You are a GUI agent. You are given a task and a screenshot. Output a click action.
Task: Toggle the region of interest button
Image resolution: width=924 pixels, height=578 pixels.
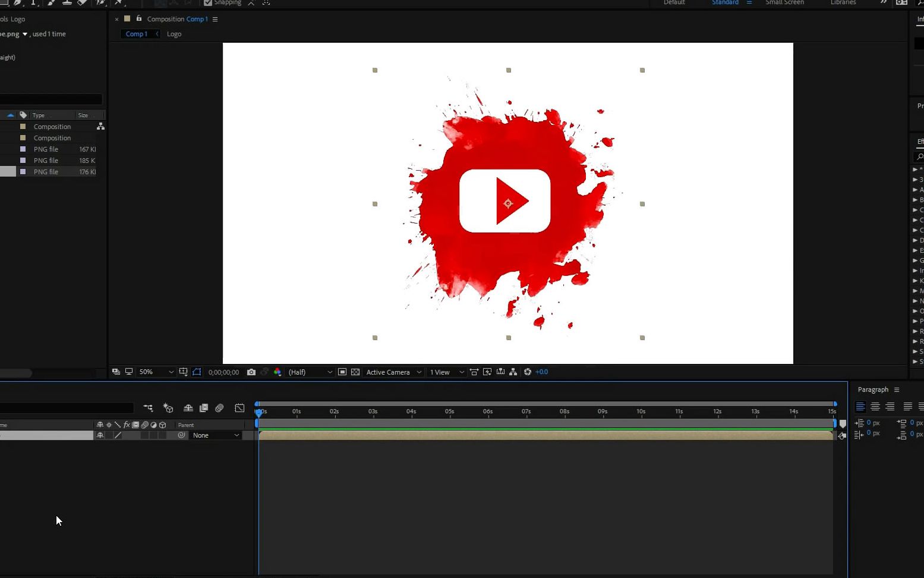pos(342,372)
